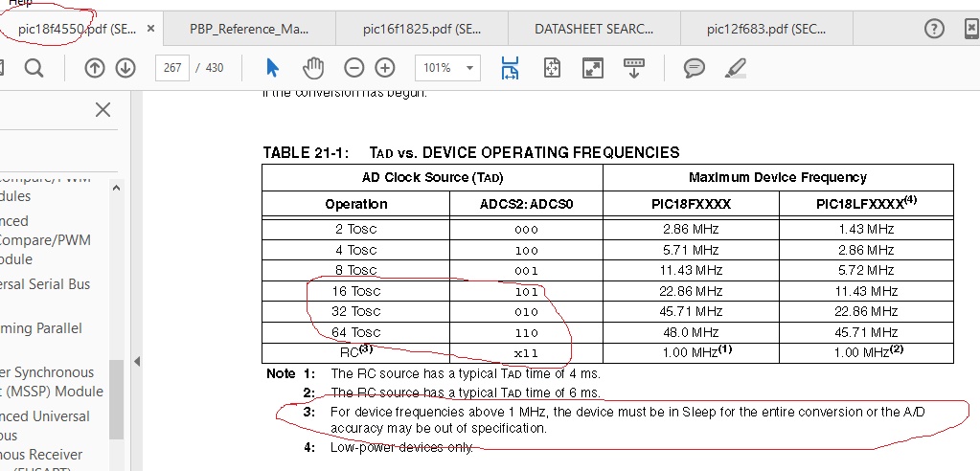Image resolution: width=980 pixels, height=471 pixels.
Task: Go to previous page arrow
Action: tap(95, 67)
